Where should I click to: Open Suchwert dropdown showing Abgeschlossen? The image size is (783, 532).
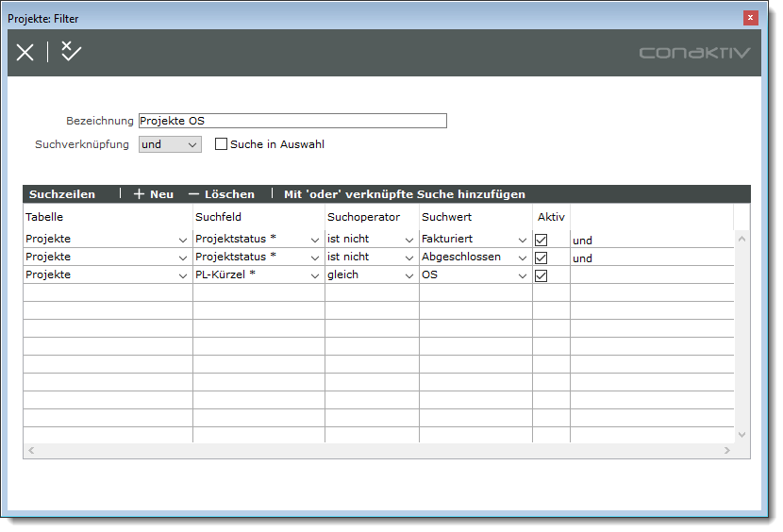point(522,258)
